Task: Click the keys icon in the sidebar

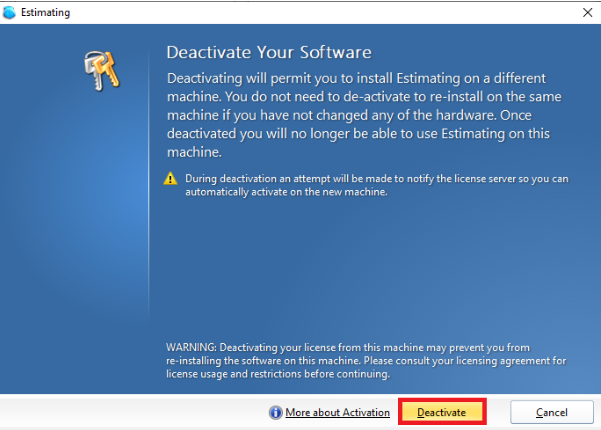Action: click(x=102, y=71)
